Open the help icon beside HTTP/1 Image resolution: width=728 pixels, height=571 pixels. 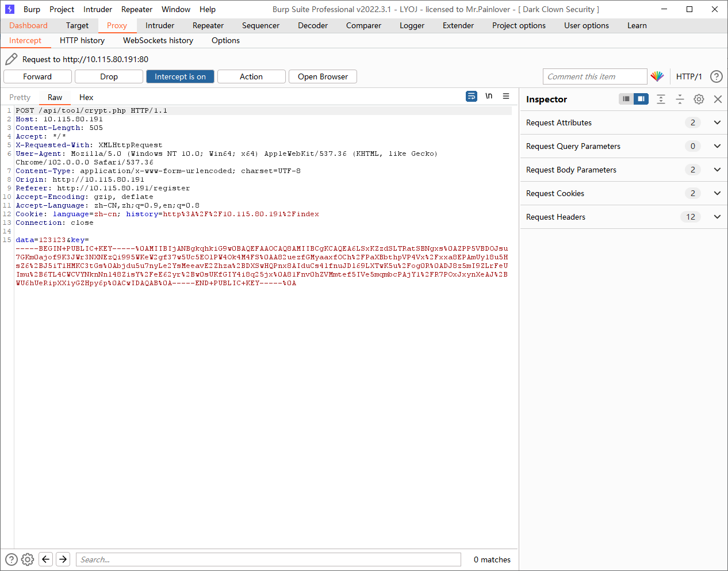[x=716, y=76]
